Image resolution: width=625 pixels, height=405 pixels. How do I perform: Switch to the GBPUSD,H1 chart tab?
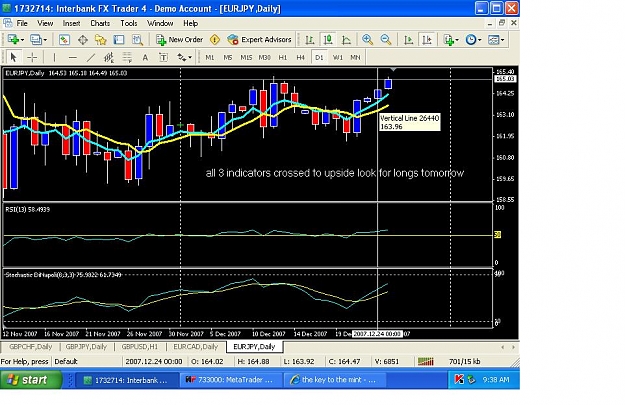(x=140, y=347)
